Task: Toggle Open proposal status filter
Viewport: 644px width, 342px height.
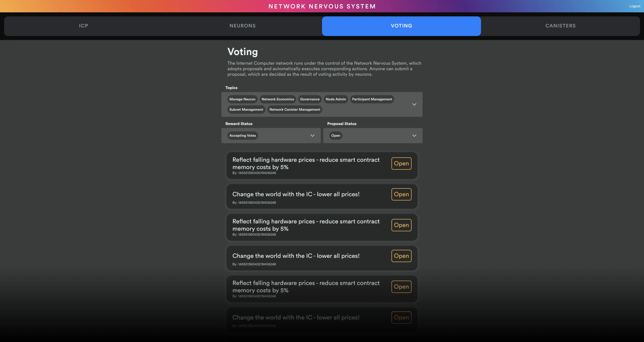Action: tap(336, 136)
